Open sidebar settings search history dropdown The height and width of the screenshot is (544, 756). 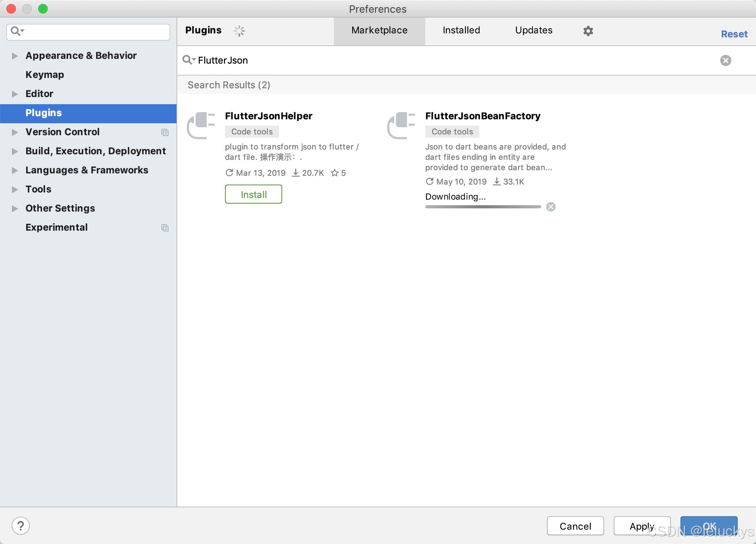pyautogui.click(x=17, y=31)
